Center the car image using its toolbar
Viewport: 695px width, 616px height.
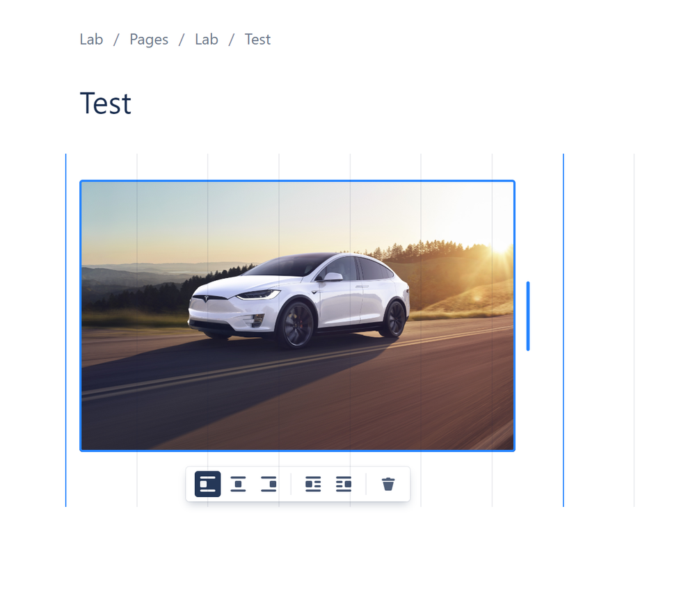tap(238, 484)
